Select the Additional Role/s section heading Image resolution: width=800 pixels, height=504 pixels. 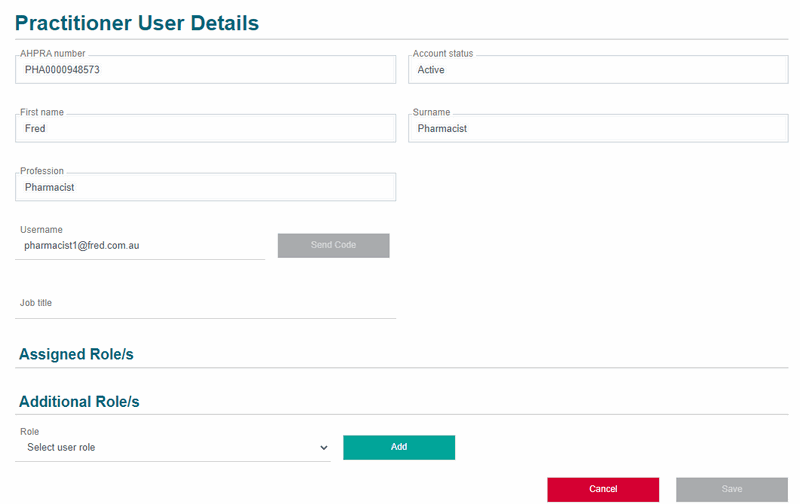coord(79,401)
